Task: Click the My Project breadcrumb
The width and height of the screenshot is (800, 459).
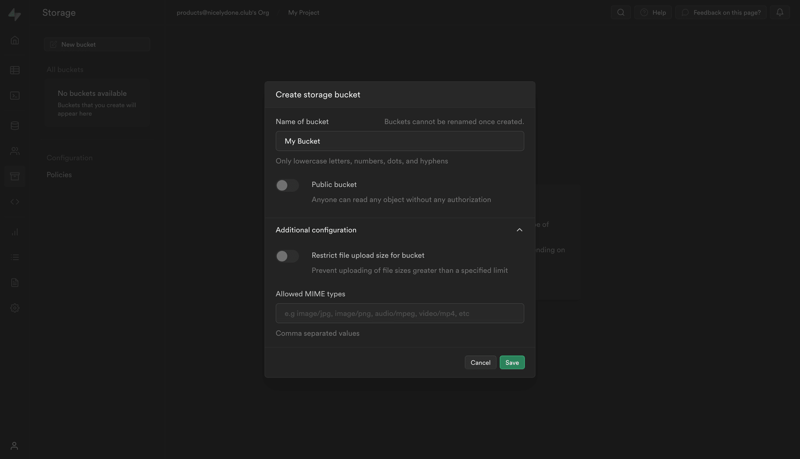Action: 304,12
